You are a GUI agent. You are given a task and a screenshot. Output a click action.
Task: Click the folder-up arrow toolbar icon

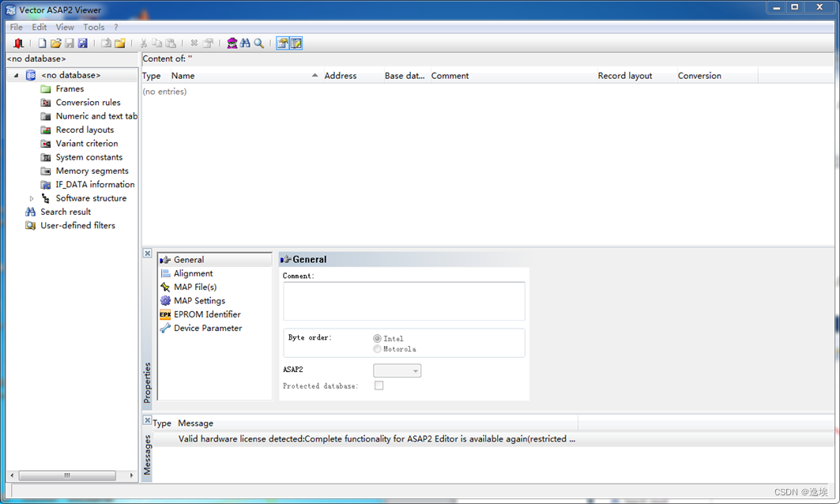(106, 43)
